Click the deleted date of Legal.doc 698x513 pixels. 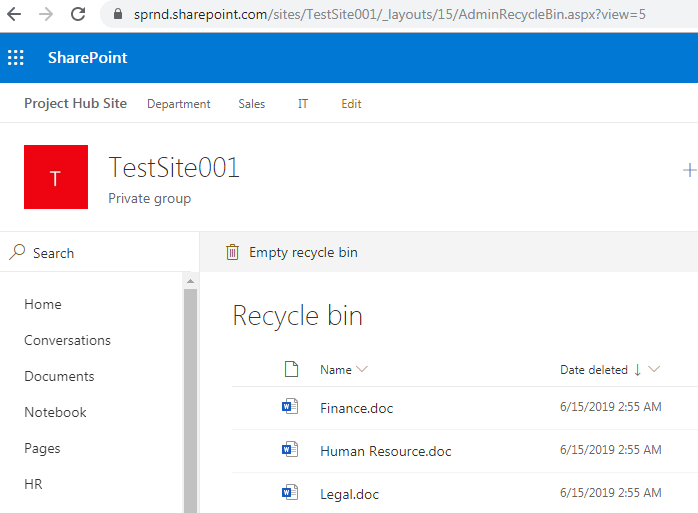tap(611, 493)
